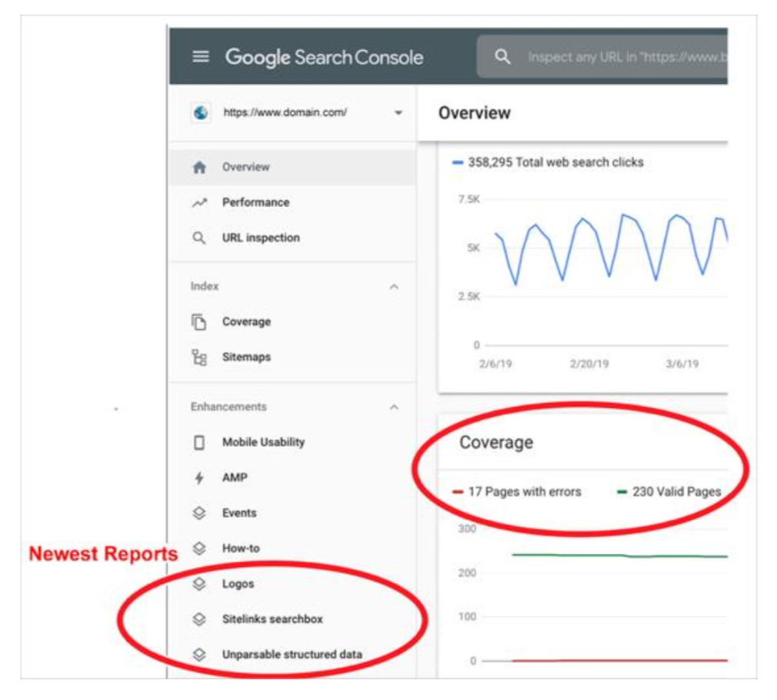The width and height of the screenshot is (777, 700).
Task: Click the Inspect any URL search field
Action: 602,56
